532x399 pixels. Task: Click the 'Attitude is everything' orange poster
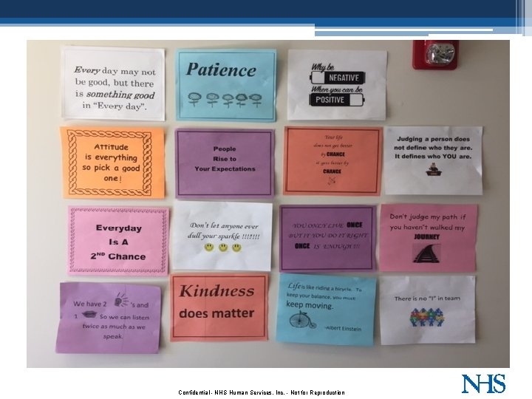pyautogui.click(x=112, y=163)
